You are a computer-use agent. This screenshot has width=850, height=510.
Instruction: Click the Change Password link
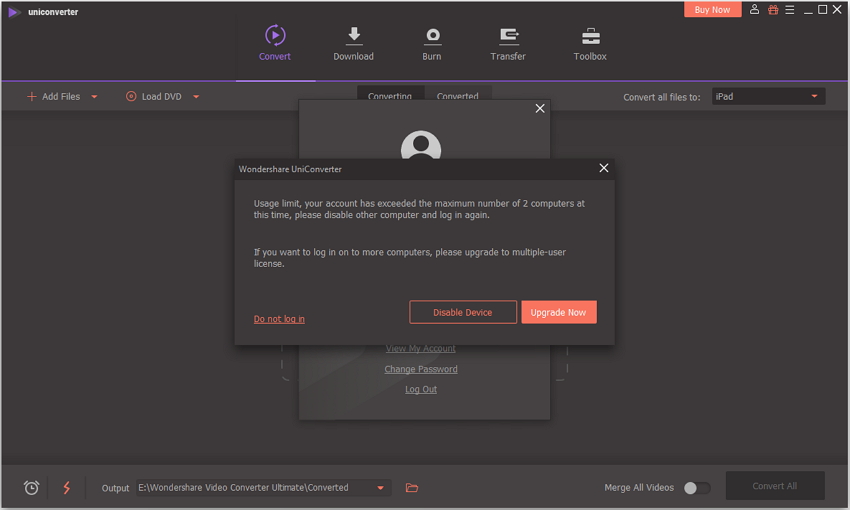[421, 369]
